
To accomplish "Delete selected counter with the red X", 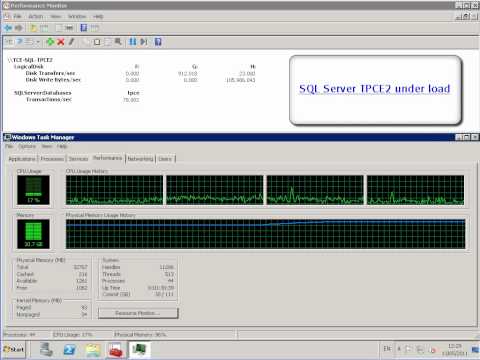I will pos(61,42).
